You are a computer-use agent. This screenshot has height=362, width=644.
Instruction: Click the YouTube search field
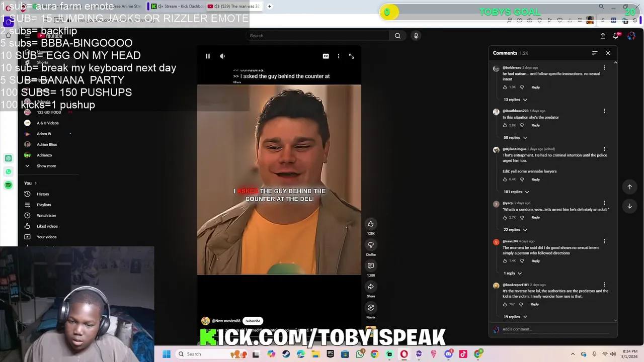pos(318,36)
